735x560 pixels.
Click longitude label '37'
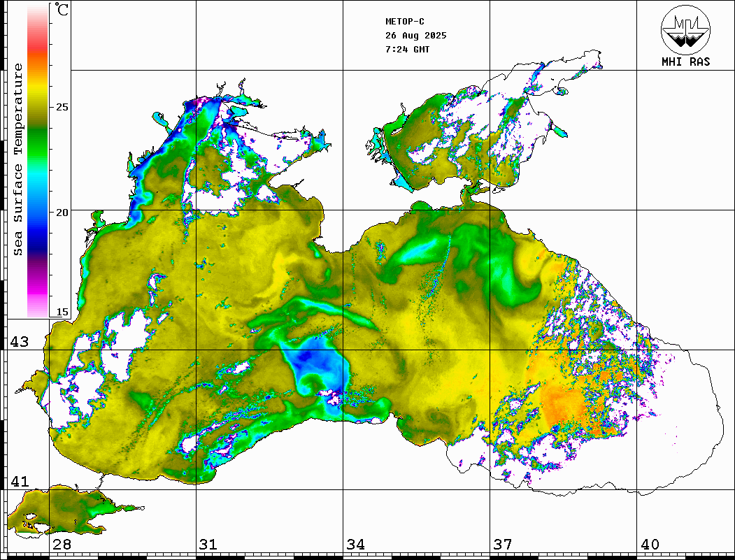pyautogui.click(x=502, y=544)
